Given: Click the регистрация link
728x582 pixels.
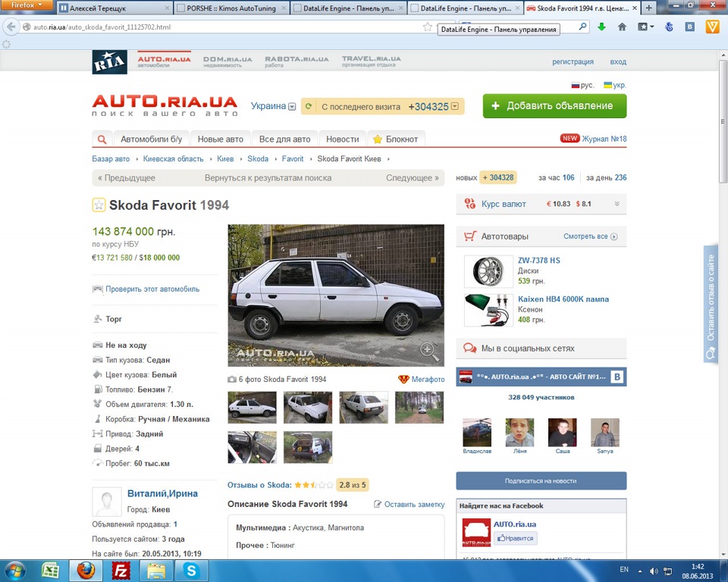Looking at the screenshot, I should tap(573, 61).
